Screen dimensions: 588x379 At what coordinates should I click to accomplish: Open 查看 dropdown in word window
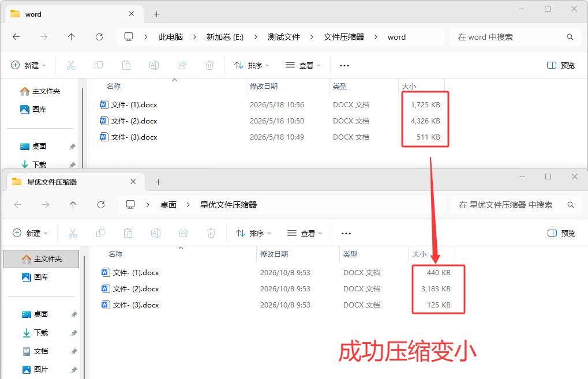[303, 65]
